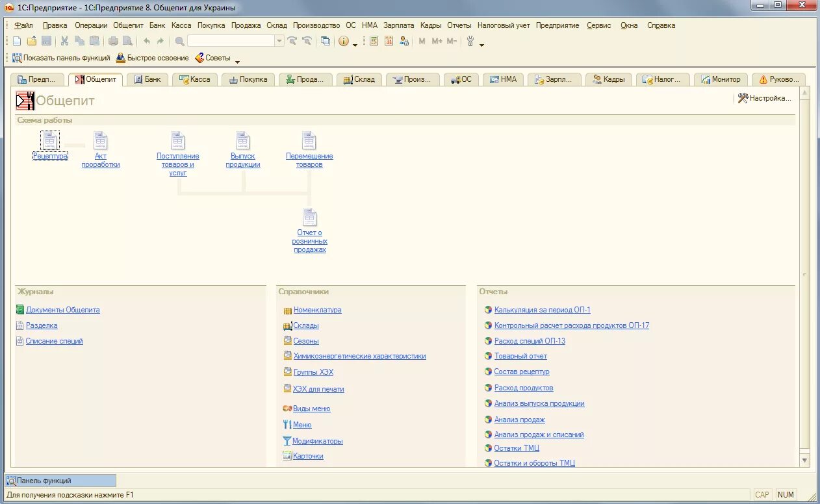
Task: Click the Выпуск продукции document icon
Action: pyautogui.click(x=242, y=140)
